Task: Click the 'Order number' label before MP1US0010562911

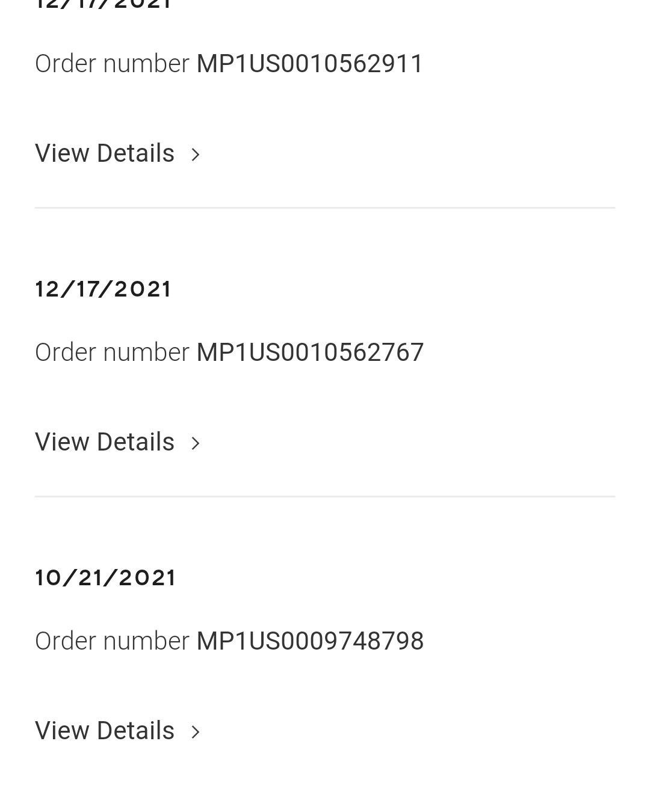Action: (112, 64)
